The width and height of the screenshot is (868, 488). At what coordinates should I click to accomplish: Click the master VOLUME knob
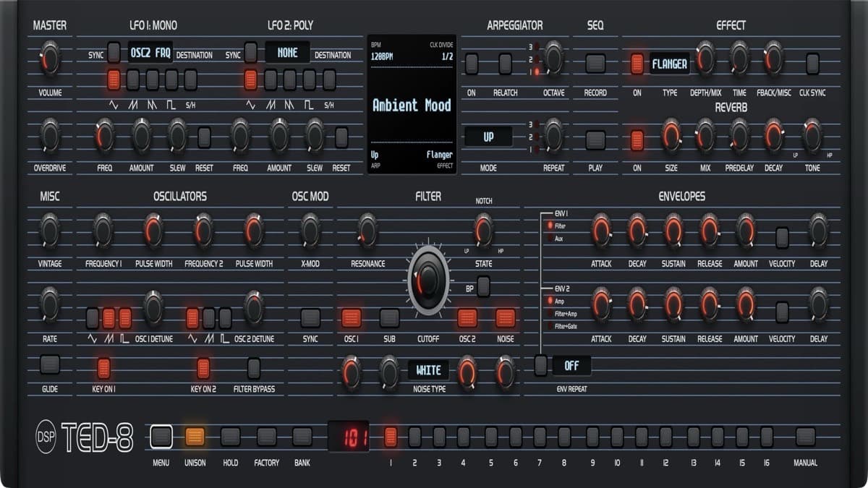point(50,58)
